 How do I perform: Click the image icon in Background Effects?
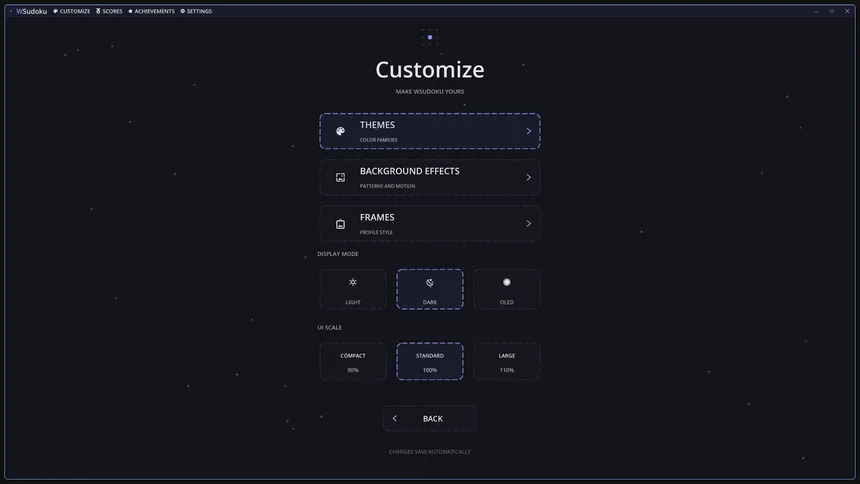point(341,177)
